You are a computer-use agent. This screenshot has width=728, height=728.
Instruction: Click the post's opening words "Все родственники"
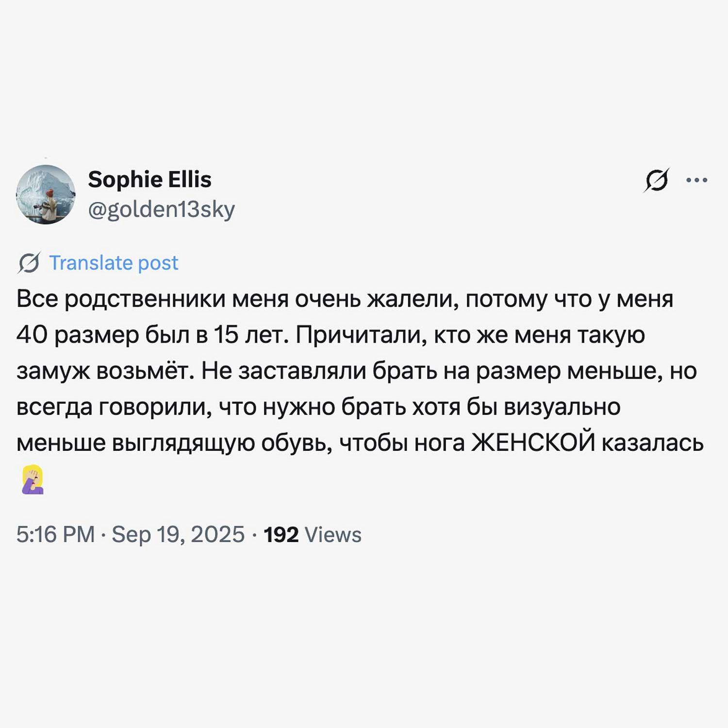pyautogui.click(x=121, y=299)
